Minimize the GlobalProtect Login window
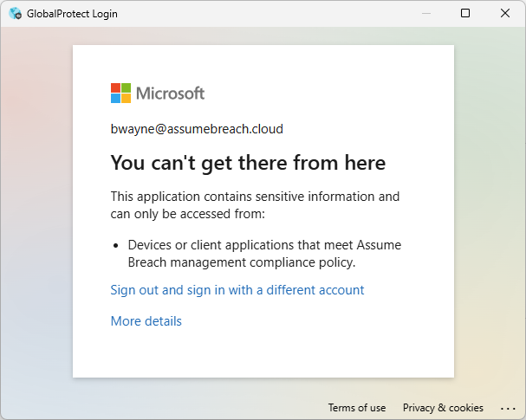 coord(426,13)
